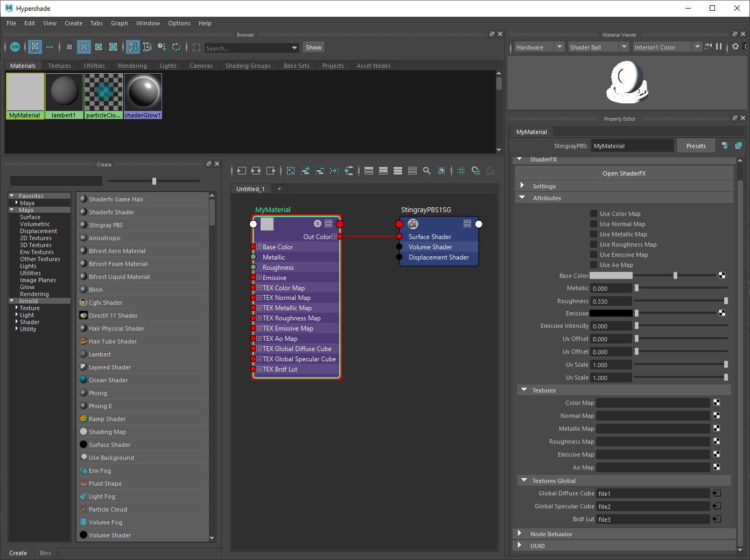This screenshot has width=750, height=560.
Task: Click the Base Color swatch in Property Editor
Action: tap(611, 276)
